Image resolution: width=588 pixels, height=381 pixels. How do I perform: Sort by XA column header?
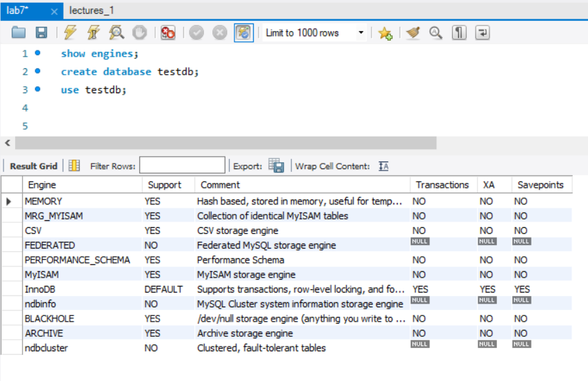(495, 185)
